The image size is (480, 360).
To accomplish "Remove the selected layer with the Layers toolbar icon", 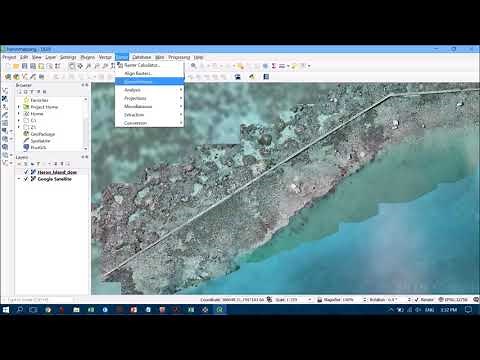I will coord(68,164).
